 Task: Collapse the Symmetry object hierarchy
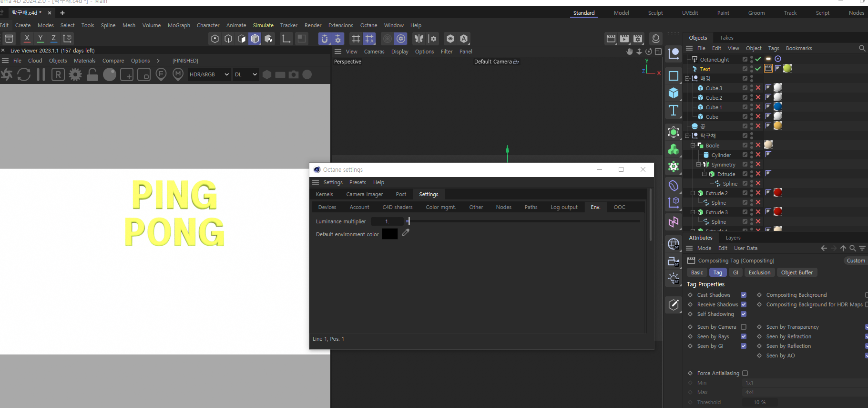click(699, 165)
